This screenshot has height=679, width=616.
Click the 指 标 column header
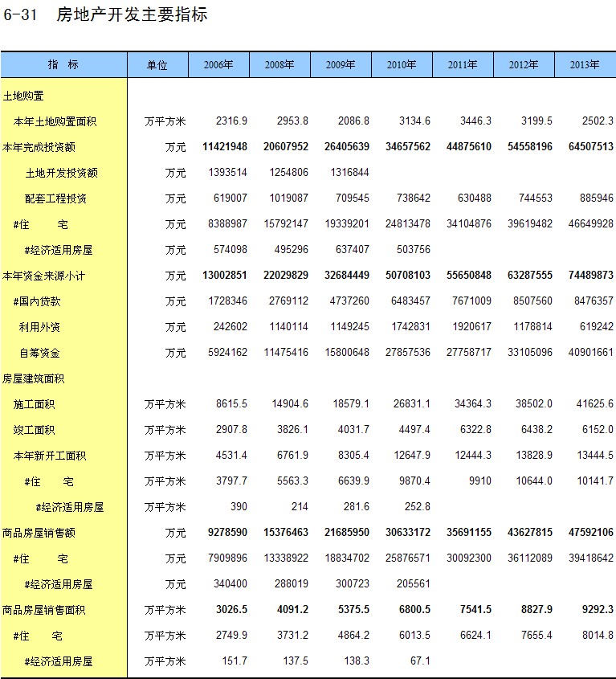(x=63, y=65)
